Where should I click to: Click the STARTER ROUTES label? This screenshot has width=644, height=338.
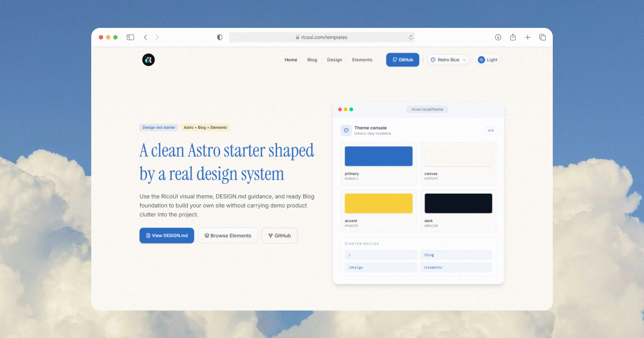(362, 244)
